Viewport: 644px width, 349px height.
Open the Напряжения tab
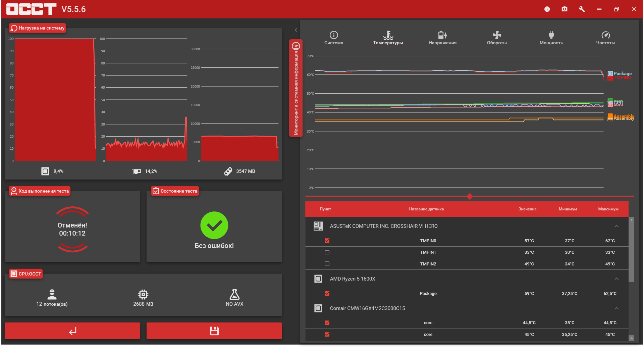(x=442, y=39)
